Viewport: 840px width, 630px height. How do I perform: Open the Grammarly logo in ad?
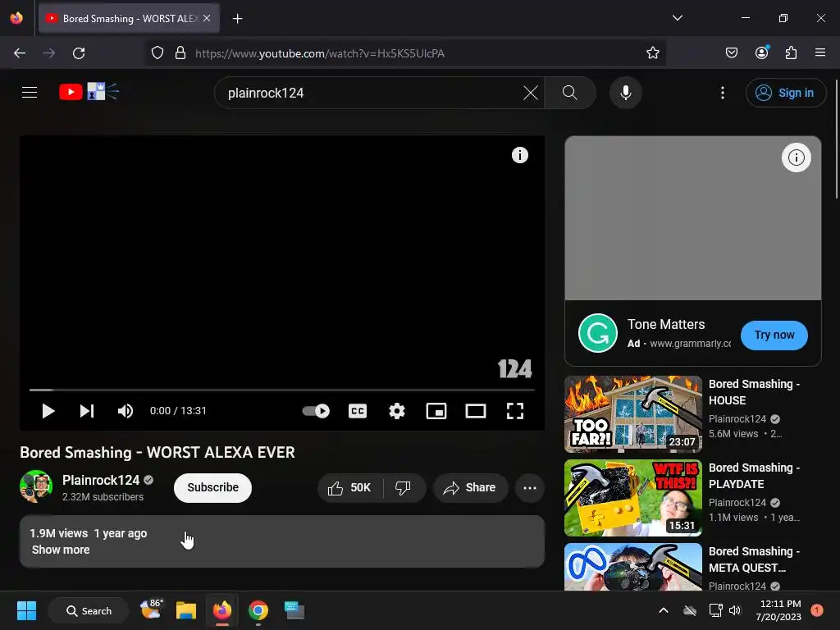point(598,333)
